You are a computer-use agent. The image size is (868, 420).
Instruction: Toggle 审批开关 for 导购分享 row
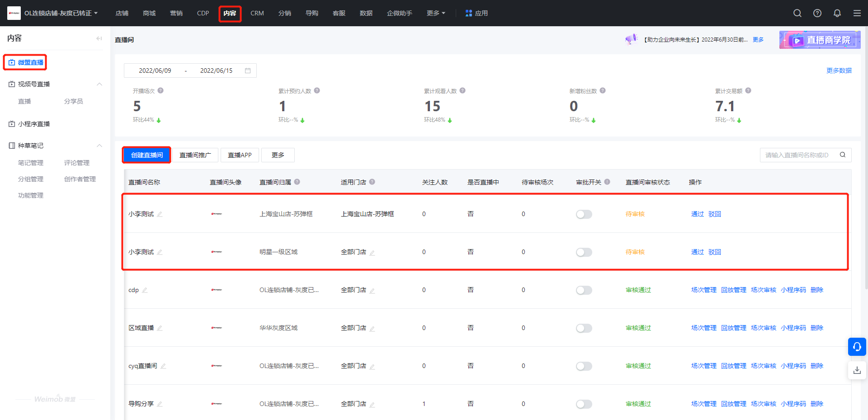click(x=584, y=404)
